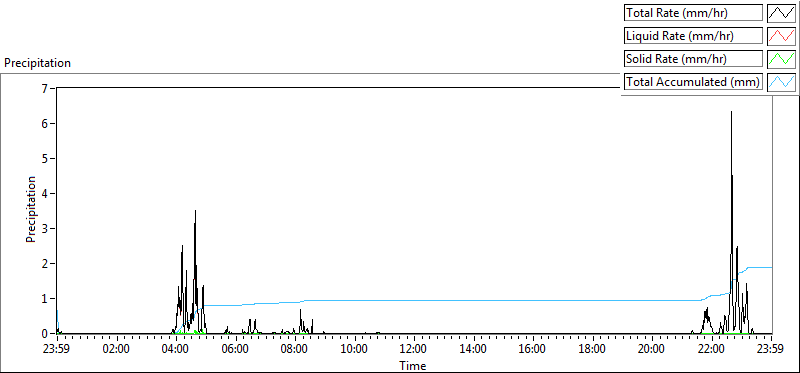
Task: Click the precipitation peak near 04:40
Action: point(195,211)
